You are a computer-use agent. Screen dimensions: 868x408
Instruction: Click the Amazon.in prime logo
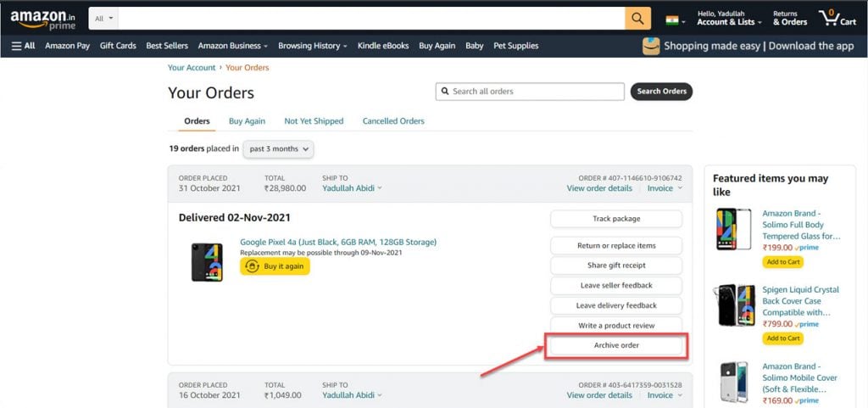(x=43, y=20)
